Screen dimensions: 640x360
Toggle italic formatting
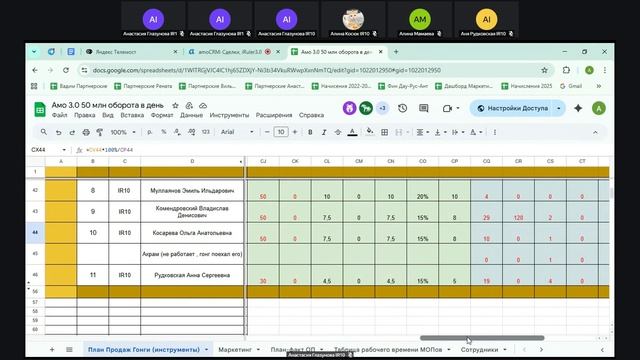coord(324,132)
